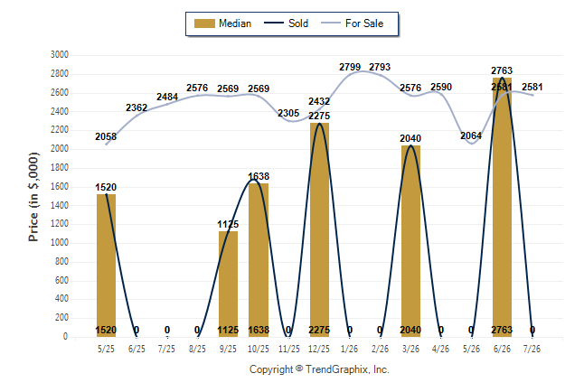Image resolution: width=584 pixels, height=392 pixels.
Task: Select the 3/26 median bar
Action: (410, 241)
